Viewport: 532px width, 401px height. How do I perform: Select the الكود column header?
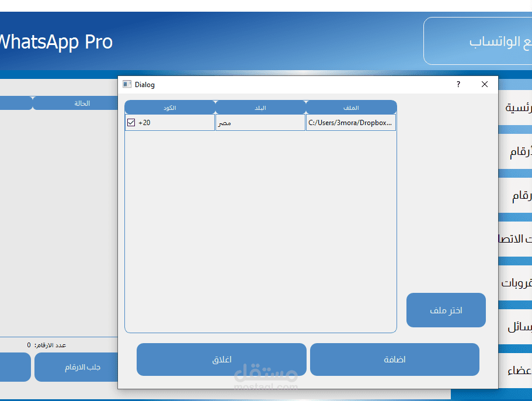(x=169, y=108)
